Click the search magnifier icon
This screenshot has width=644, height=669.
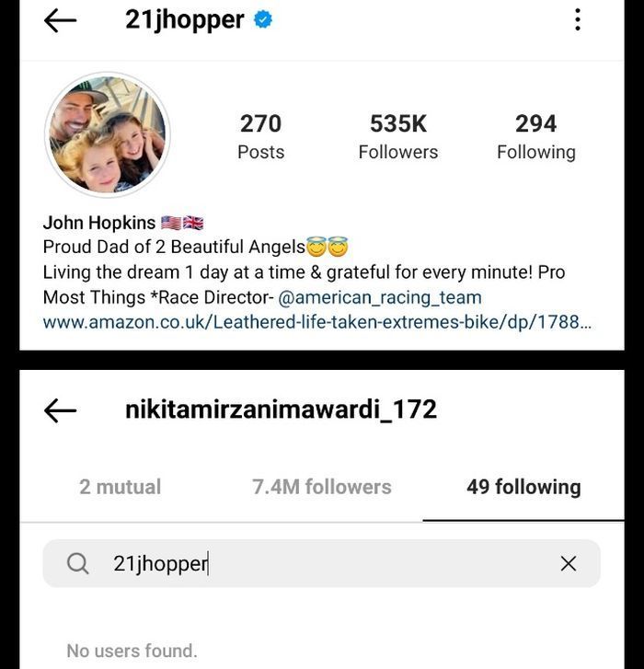[x=77, y=563]
